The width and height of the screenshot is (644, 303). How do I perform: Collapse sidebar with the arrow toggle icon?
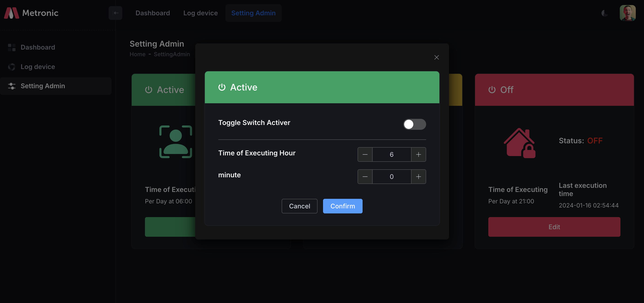coord(115,13)
